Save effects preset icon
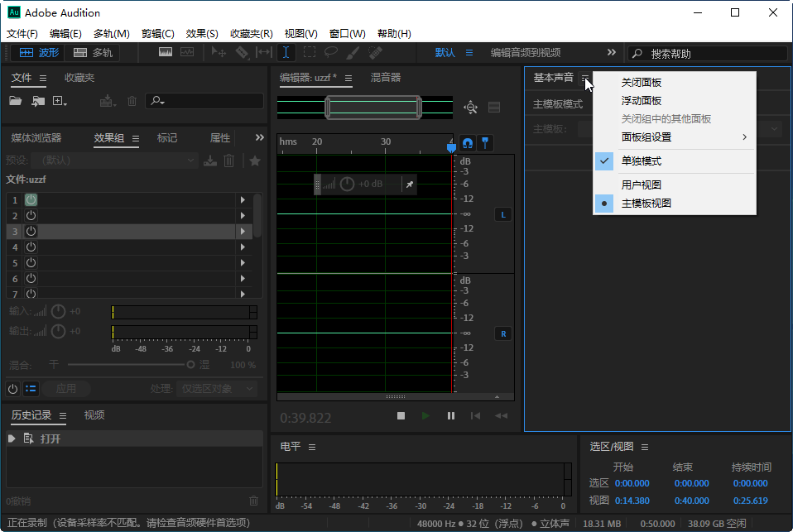 210,161
